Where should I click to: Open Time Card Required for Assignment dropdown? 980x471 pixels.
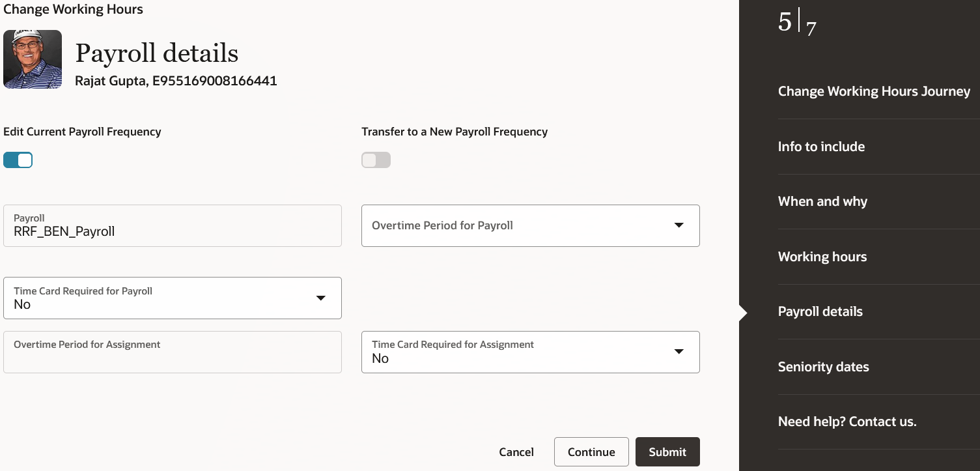click(531, 352)
